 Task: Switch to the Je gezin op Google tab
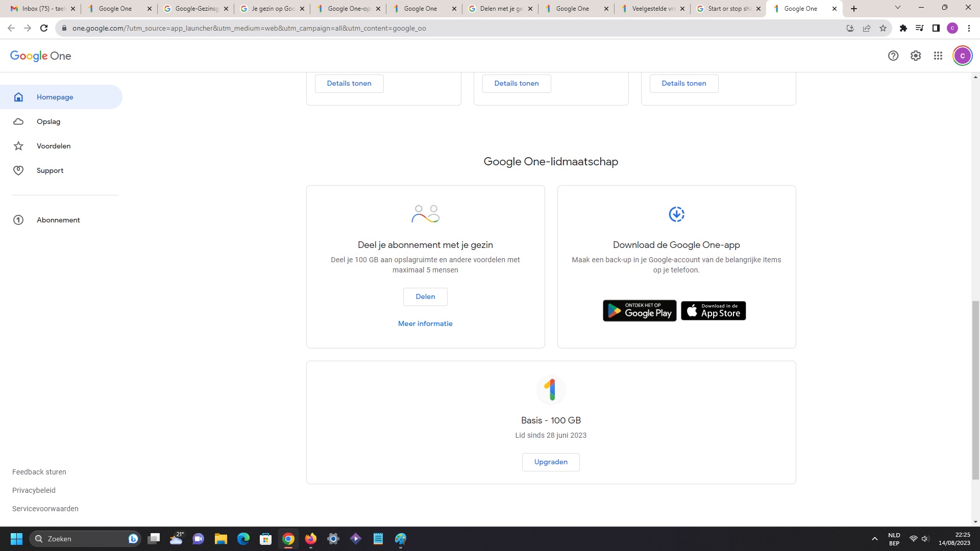pyautogui.click(x=272, y=9)
